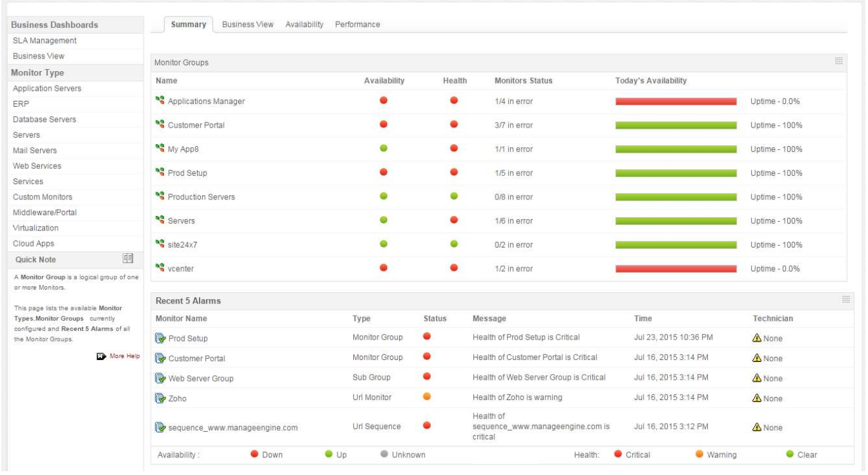Click warning technician icon for Customer Portal alarm
The width and height of the screenshot is (868, 475).
click(756, 358)
